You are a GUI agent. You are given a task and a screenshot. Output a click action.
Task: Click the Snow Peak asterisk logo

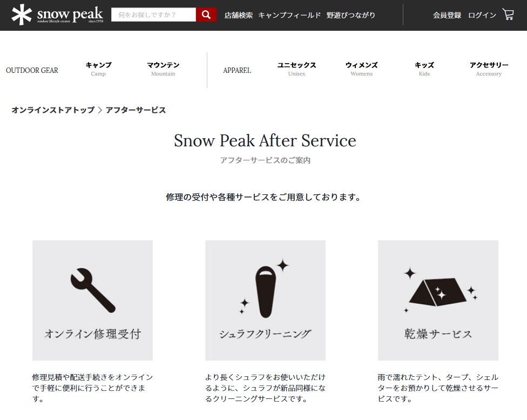(22, 15)
